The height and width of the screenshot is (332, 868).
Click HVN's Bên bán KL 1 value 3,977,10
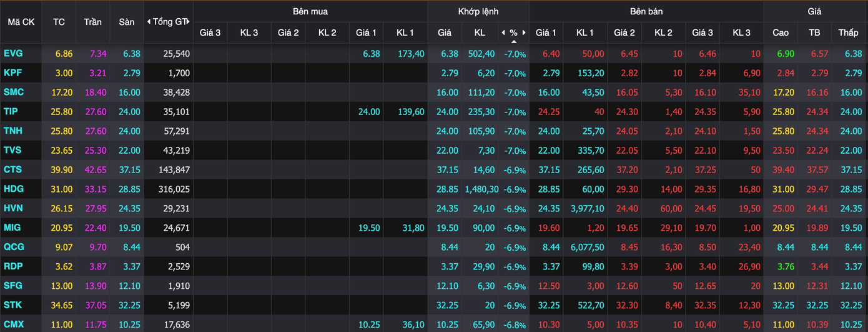[587, 208]
